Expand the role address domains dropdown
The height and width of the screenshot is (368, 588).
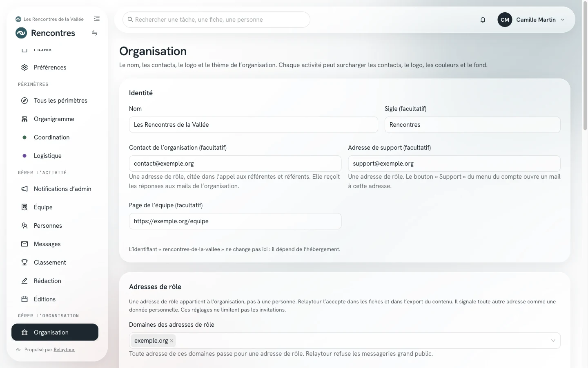[x=553, y=341]
